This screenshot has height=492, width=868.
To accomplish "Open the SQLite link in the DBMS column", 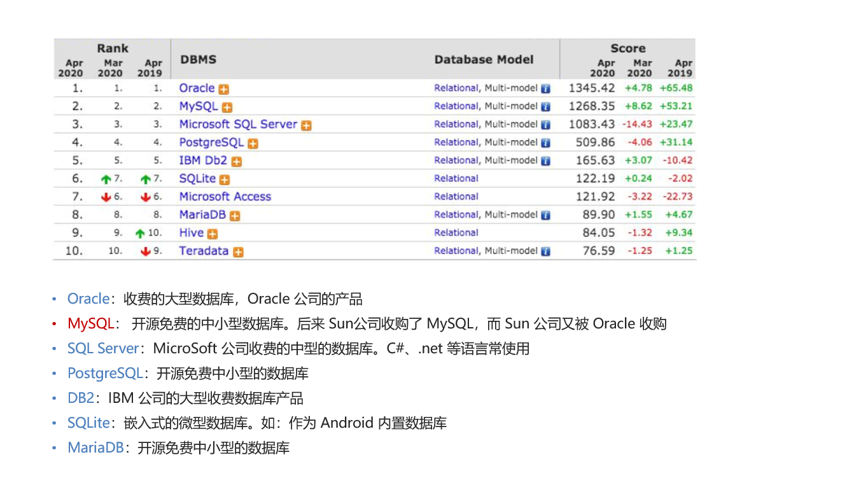I will click(197, 179).
